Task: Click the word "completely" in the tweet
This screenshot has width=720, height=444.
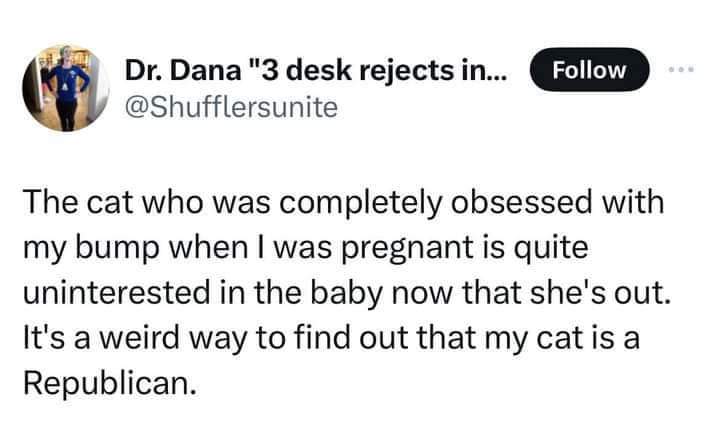Action: click(x=360, y=202)
